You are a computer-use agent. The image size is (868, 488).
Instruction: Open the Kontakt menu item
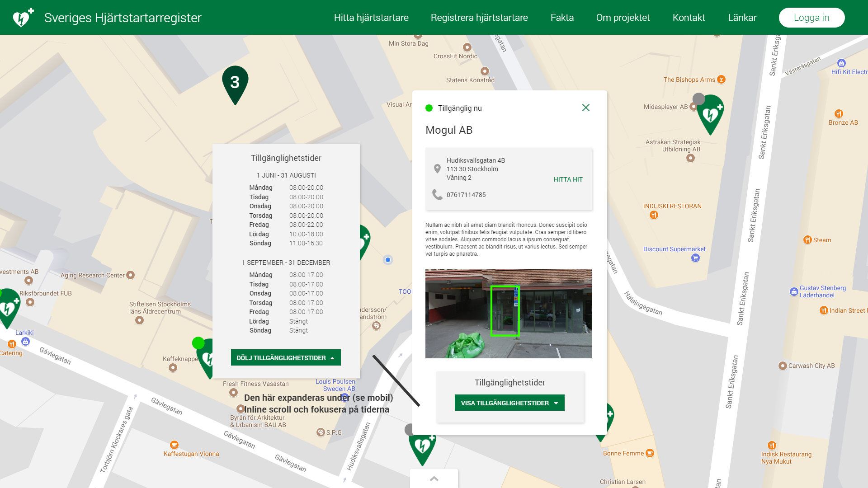689,18
